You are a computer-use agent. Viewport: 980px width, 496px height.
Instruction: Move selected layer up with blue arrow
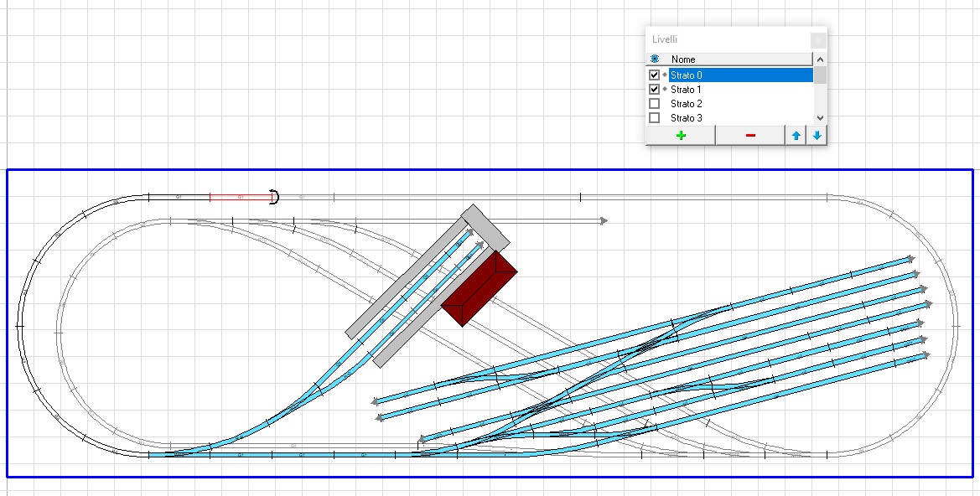click(x=795, y=136)
